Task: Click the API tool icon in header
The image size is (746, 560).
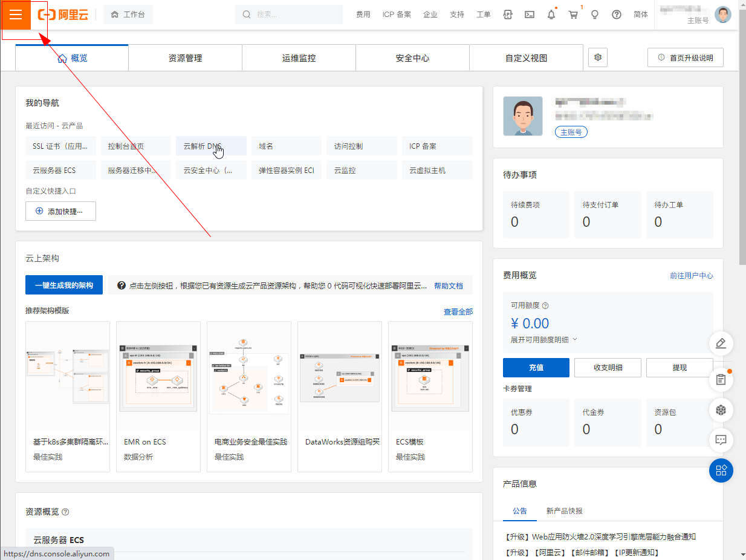Action: 508,15
